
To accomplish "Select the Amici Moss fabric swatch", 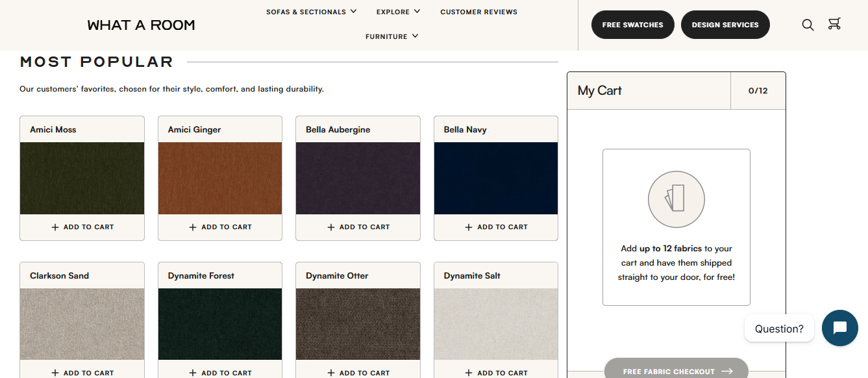I will point(82,178).
